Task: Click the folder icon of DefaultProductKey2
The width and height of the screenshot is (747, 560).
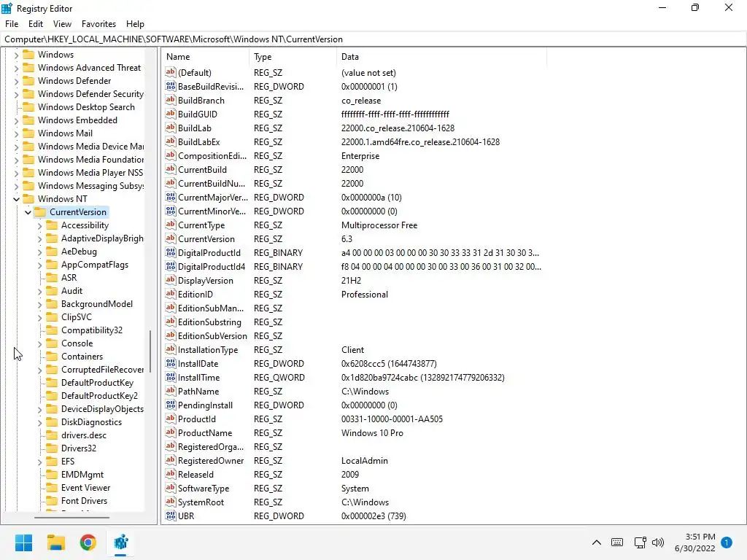Action: pyautogui.click(x=52, y=396)
